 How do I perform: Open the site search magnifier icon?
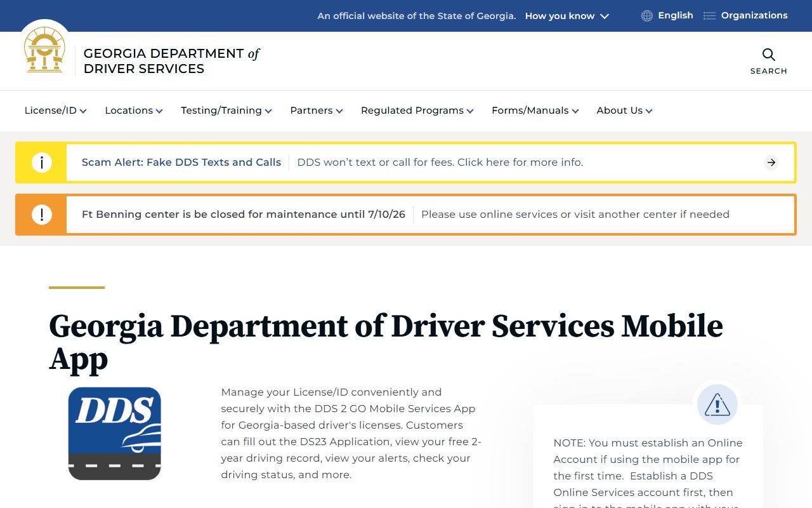click(x=769, y=55)
